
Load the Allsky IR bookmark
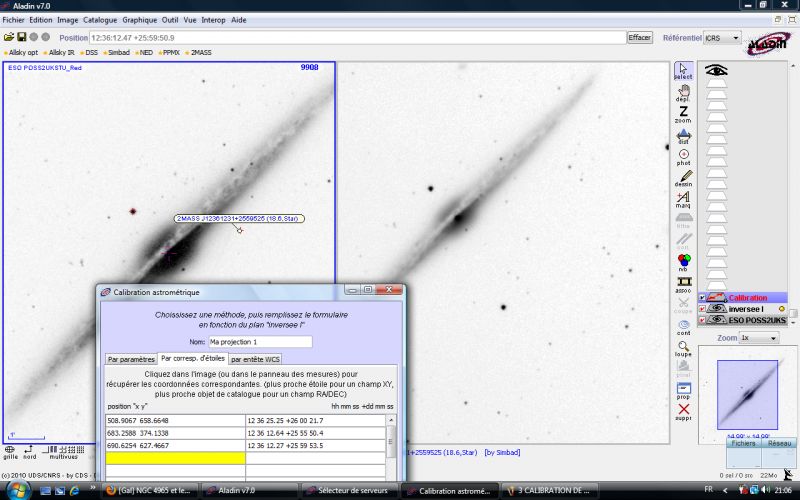coord(59,53)
